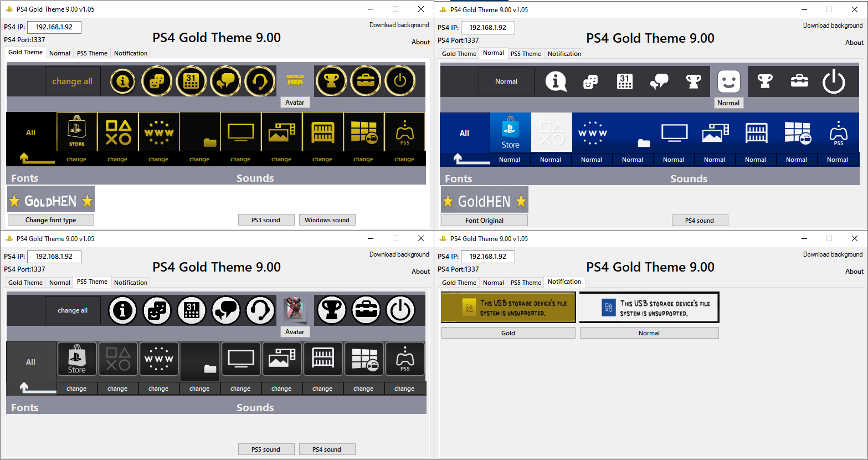This screenshot has width=868, height=460.
Task: Select media gallery tile in PS5 Theme window
Action: (x=282, y=359)
